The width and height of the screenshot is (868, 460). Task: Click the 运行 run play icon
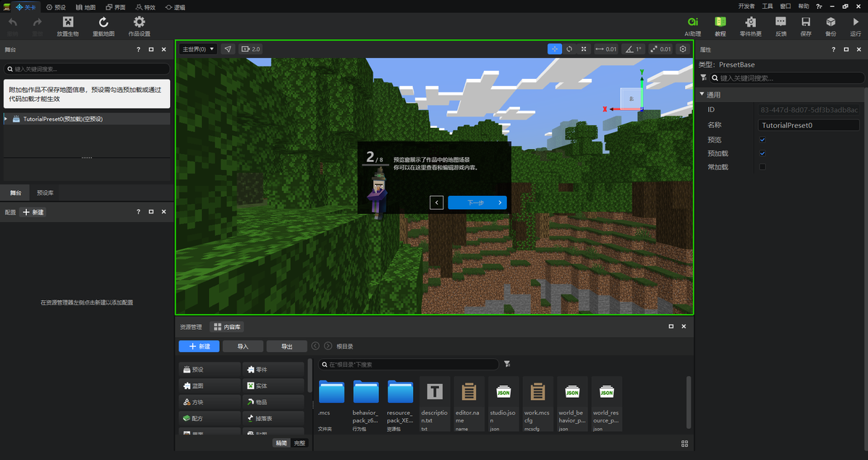pyautogui.click(x=856, y=22)
